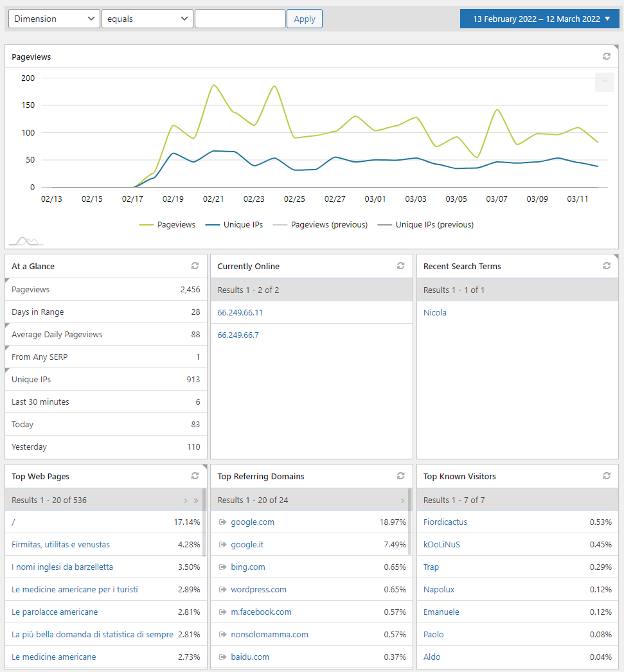Open the Dimension dropdown
624x672 pixels.
click(x=53, y=19)
